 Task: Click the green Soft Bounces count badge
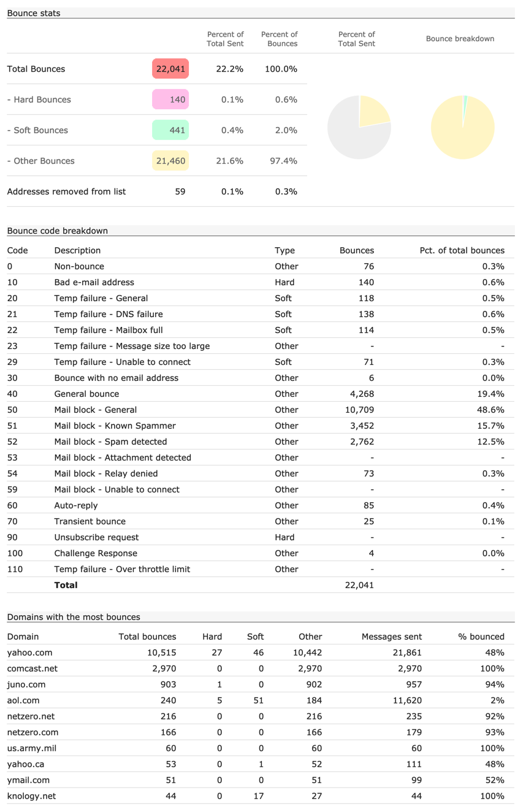pos(170,130)
